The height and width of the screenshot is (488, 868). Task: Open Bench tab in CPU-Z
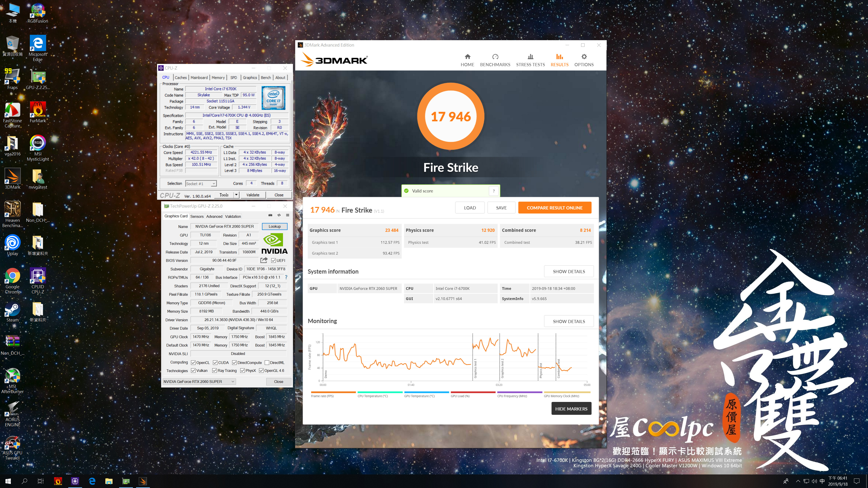266,77
